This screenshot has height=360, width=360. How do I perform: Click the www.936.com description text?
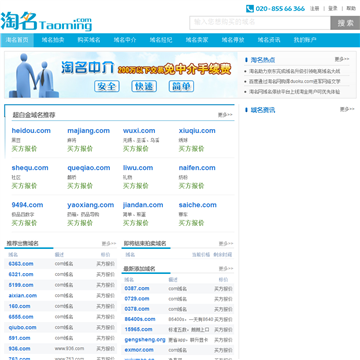(69, 349)
